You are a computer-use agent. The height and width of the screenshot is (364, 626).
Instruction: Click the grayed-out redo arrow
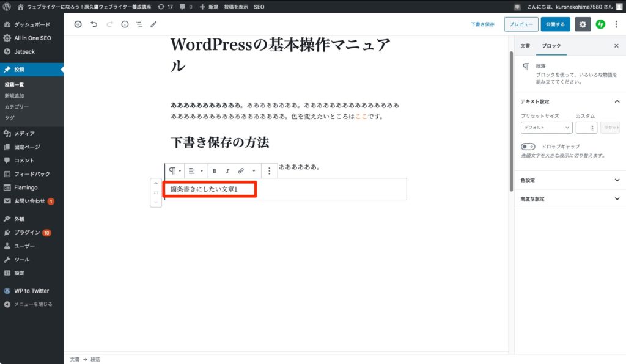[109, 24]
